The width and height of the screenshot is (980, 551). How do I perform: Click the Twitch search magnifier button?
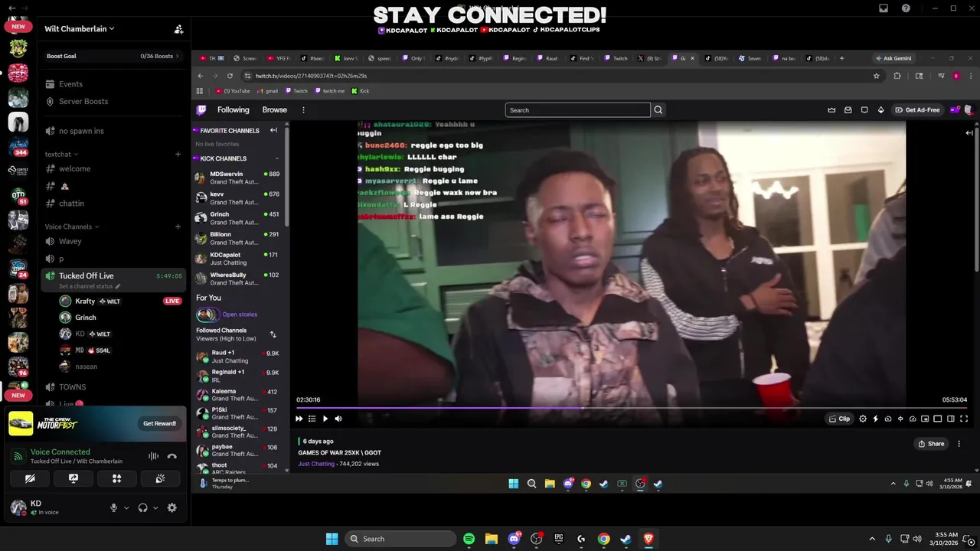pos(658,110)
